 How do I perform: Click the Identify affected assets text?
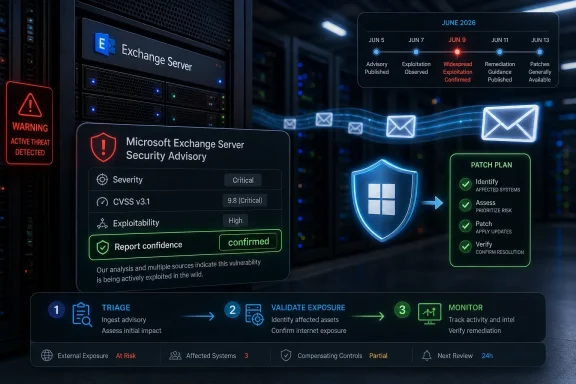tap(305, 320)
